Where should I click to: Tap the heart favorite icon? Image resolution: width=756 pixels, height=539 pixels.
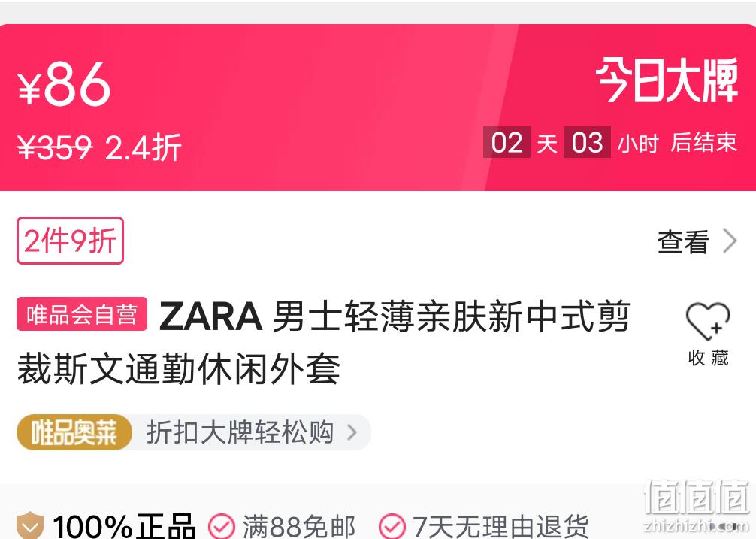708,320
